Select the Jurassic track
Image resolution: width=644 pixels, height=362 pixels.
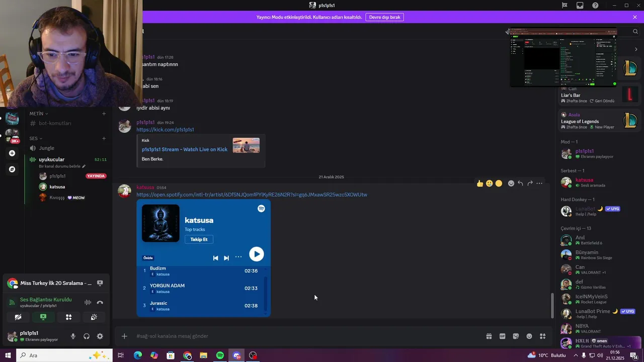coord(201,306)
